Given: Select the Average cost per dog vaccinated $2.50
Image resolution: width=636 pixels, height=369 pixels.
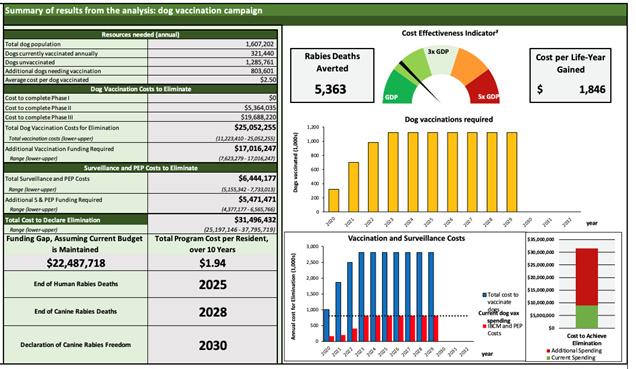Looking at the screenshot, I should pos(268,80).
